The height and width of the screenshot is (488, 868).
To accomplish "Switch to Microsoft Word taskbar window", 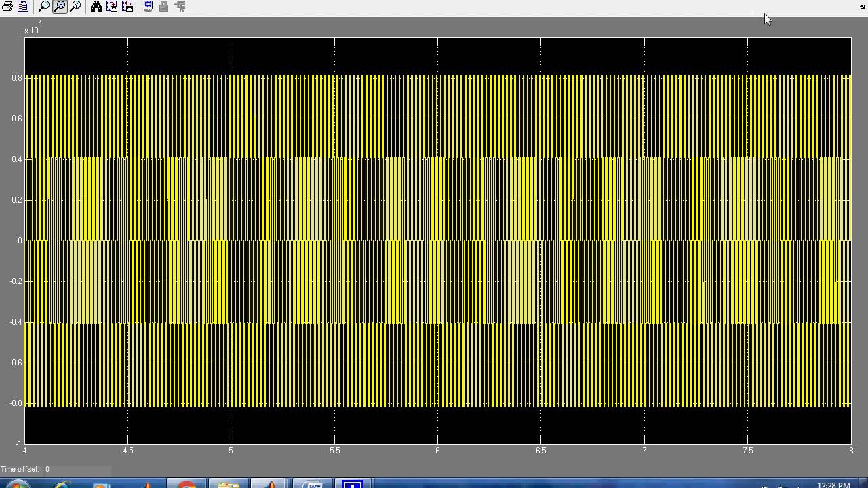I will point(313,484).
